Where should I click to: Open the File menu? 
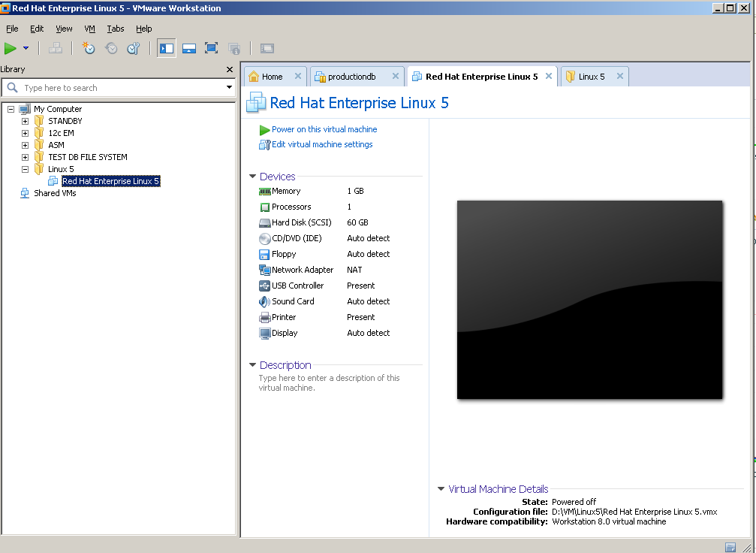[x=12, y=29]
